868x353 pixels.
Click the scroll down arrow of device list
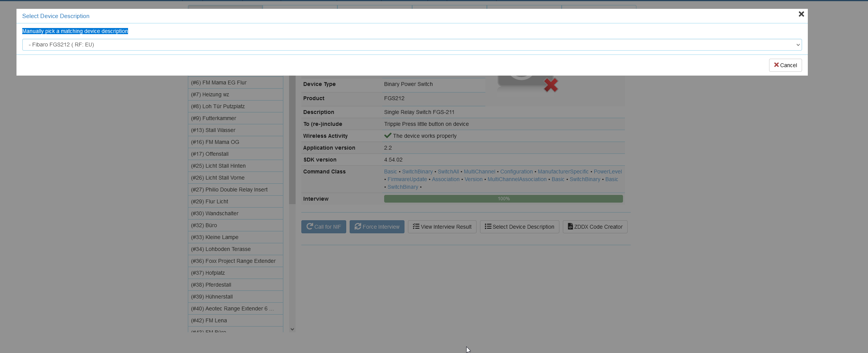pos(292,329)
